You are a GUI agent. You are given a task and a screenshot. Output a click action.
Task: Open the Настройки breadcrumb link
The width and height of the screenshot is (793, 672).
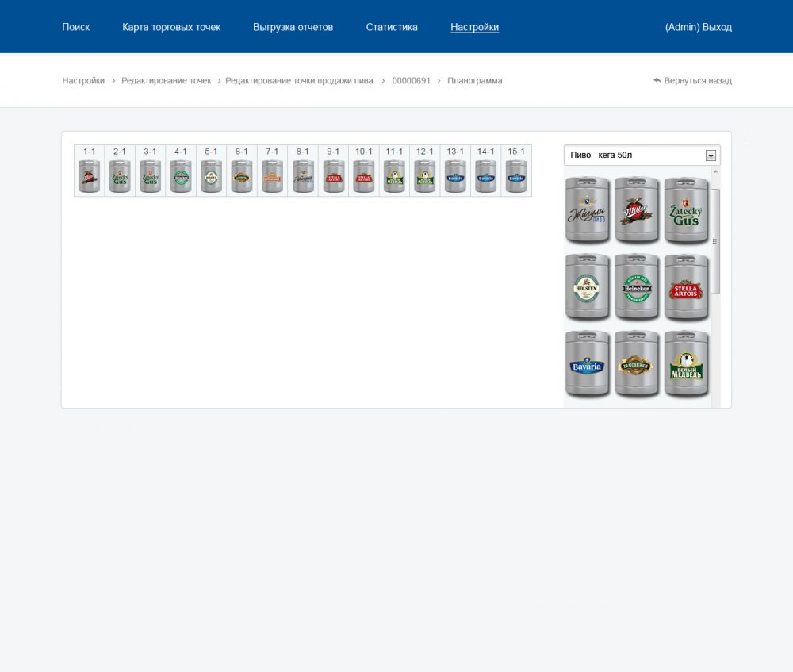pyautogui.click(x=83, y=80)
